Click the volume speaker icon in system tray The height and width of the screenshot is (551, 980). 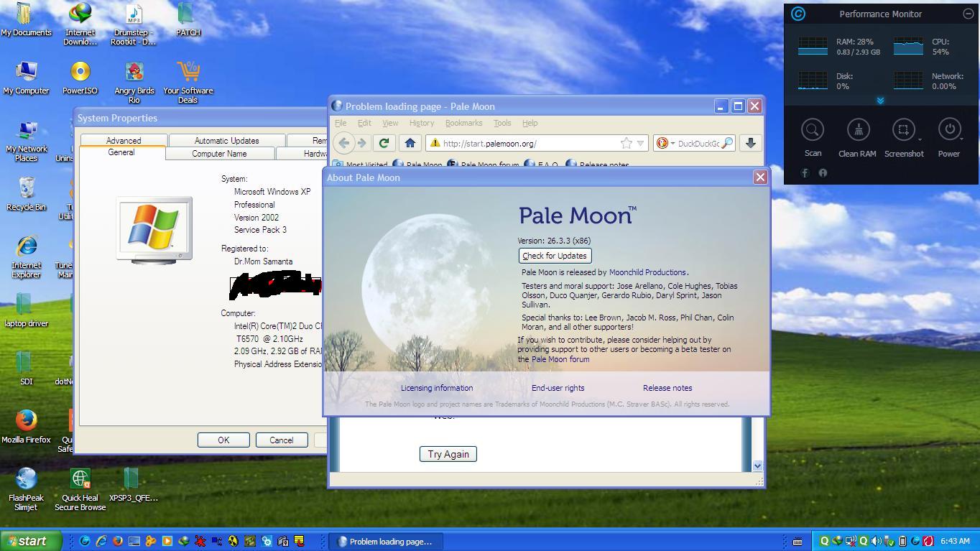click(x=876, y=541)
